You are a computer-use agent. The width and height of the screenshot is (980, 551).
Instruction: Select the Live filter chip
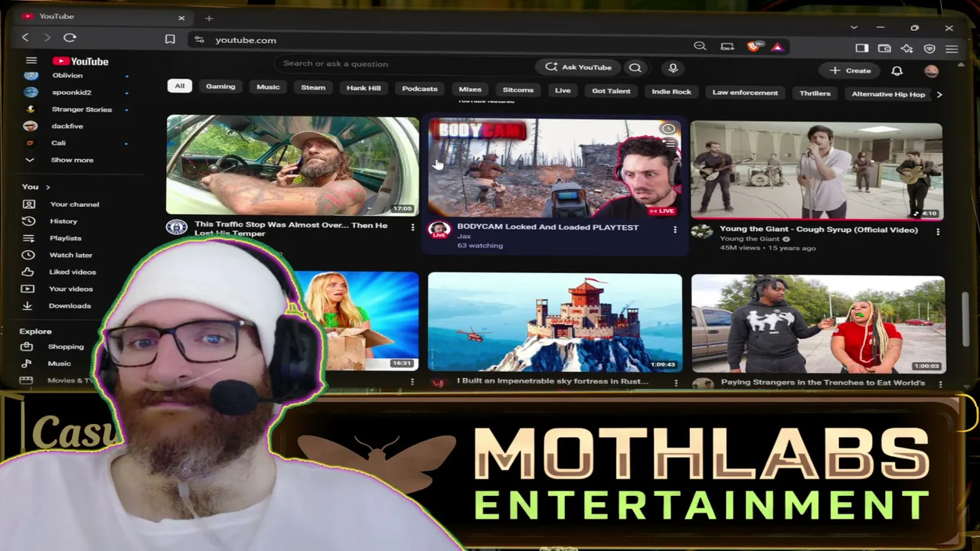click(563, 90)
